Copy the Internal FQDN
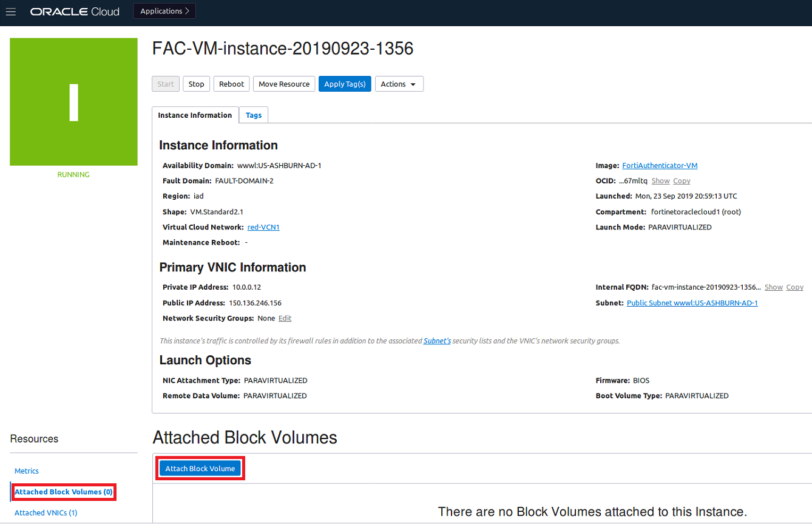The width and height of the screenshot is (812, 524). pos(795,287)
